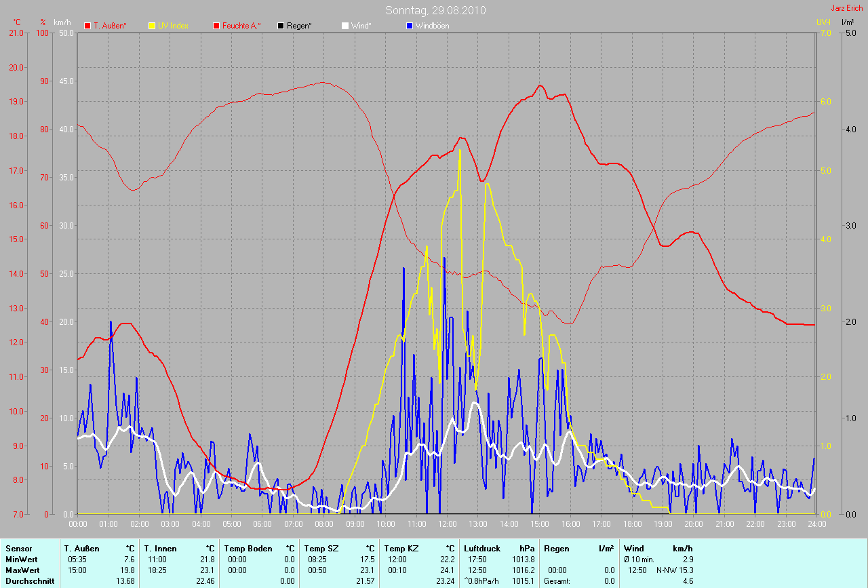The width and height of the screenshot is (868, 588).
Task: Click the MaxWert row label
Action: [x=22, y=570]
